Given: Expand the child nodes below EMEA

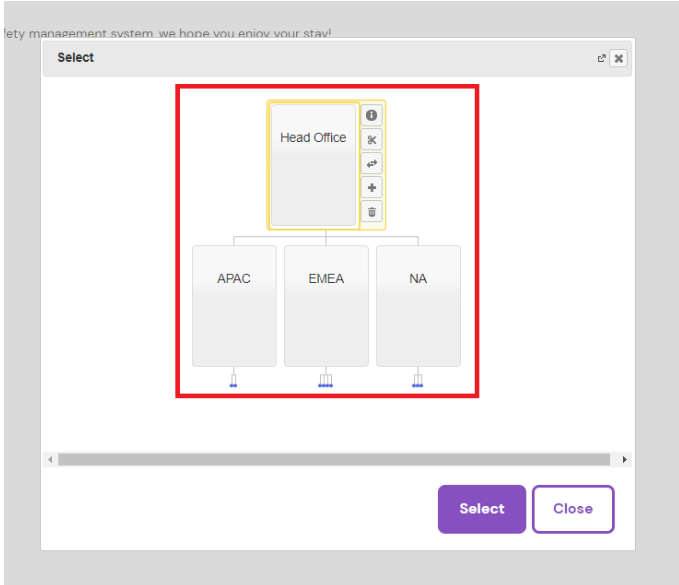Looking at the screenshot, I should coord(325,380).
